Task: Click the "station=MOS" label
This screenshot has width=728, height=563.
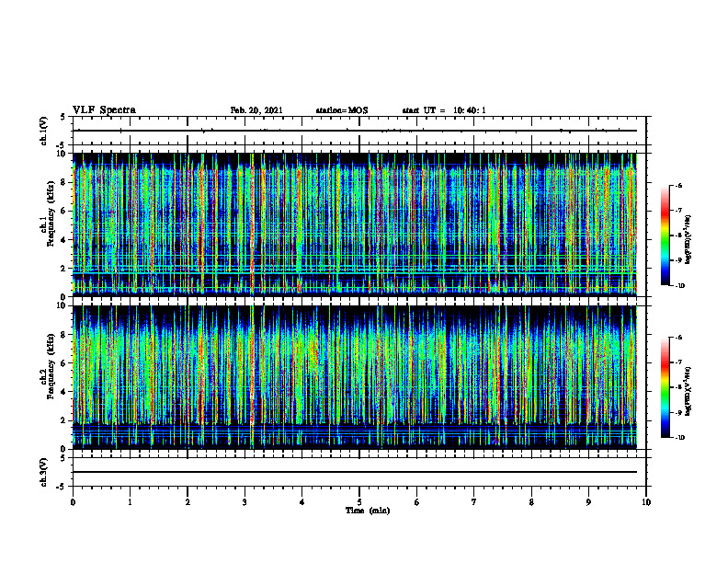Action: coord(342,110)
